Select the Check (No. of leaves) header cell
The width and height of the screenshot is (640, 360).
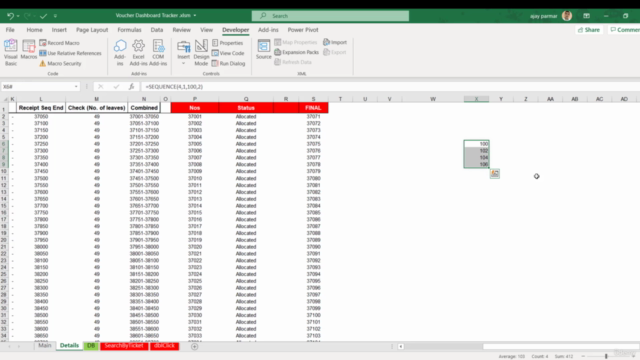pos(96,108)
